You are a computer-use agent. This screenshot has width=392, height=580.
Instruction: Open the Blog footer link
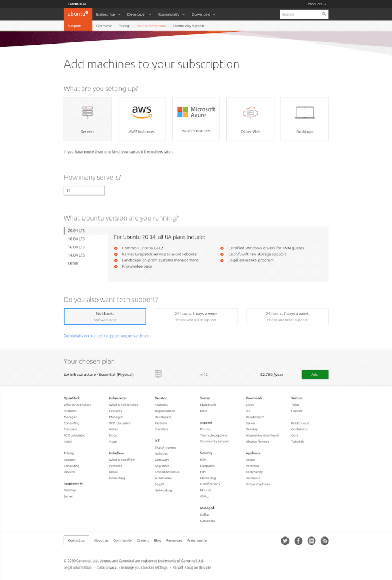pos(157,541)
